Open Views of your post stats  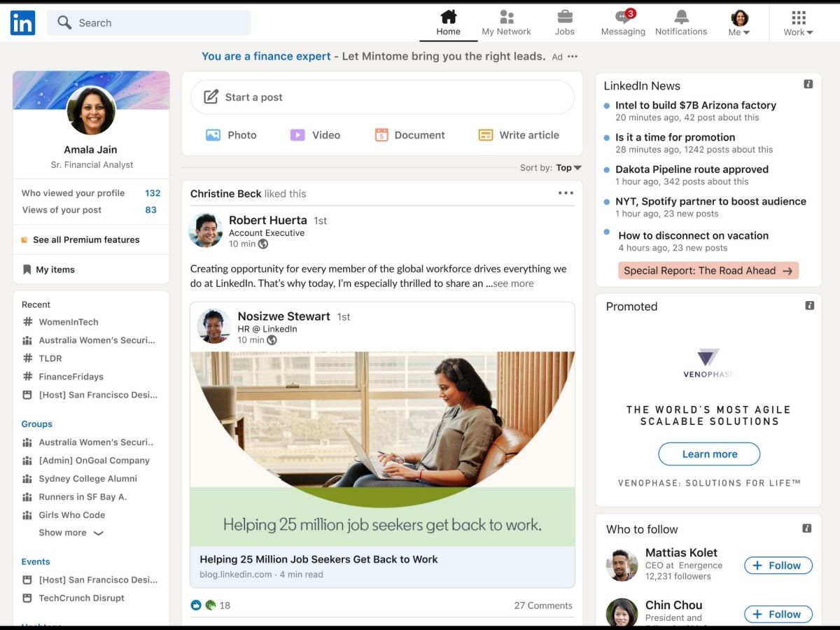91,210
